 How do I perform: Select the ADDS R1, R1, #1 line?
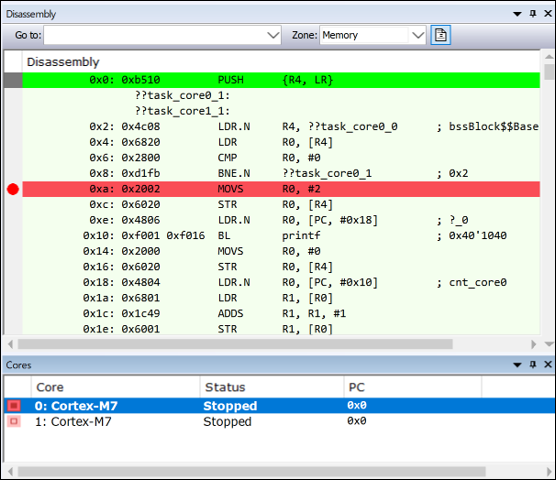coord(281,314)
